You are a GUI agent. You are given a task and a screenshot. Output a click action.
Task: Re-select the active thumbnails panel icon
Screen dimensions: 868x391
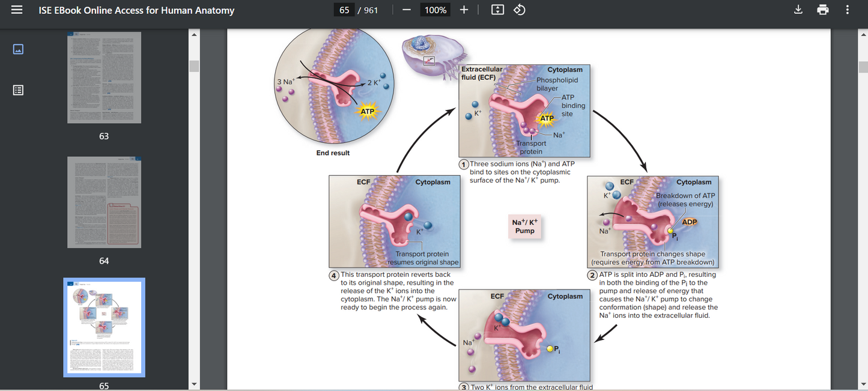pos(18,49)
